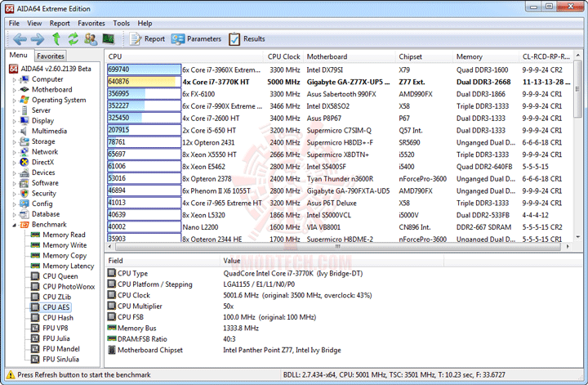
Task: Select the FPU VP8 benchmark icon
Action: (x=35, y=328)
